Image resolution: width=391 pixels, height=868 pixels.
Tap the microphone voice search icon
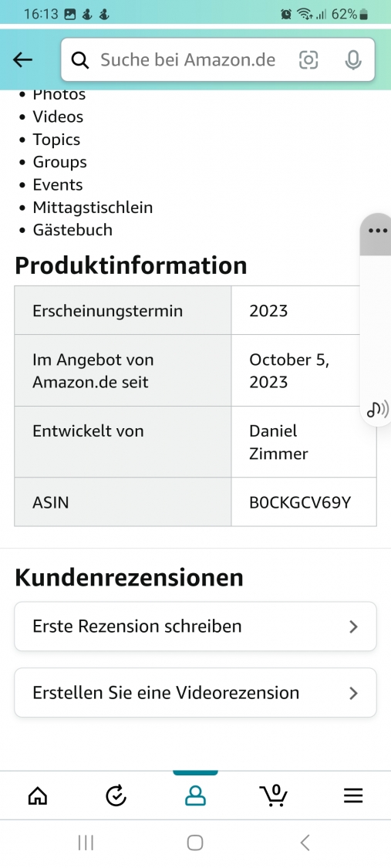tap(353, 59)
